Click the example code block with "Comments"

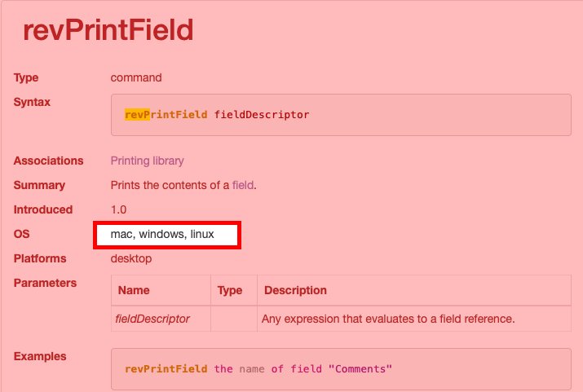coord(340,369)
